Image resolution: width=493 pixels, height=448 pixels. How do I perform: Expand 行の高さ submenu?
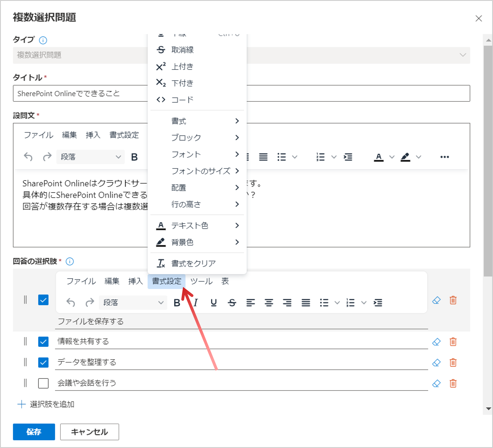[197, 204]
